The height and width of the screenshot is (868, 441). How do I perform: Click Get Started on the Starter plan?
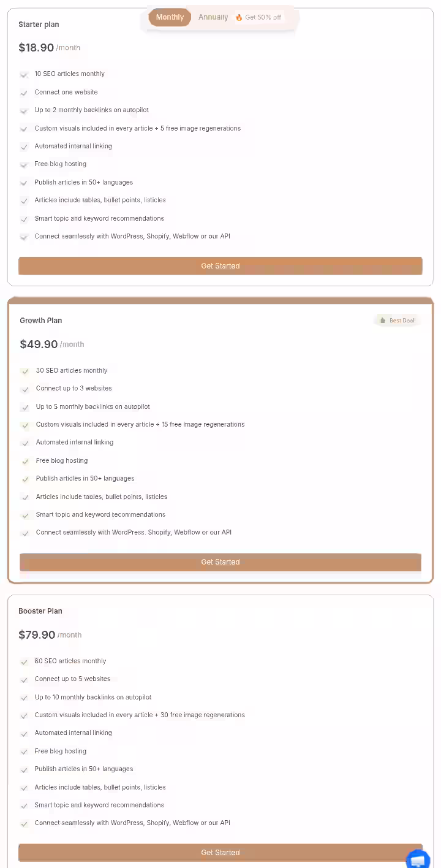[221, 265]
